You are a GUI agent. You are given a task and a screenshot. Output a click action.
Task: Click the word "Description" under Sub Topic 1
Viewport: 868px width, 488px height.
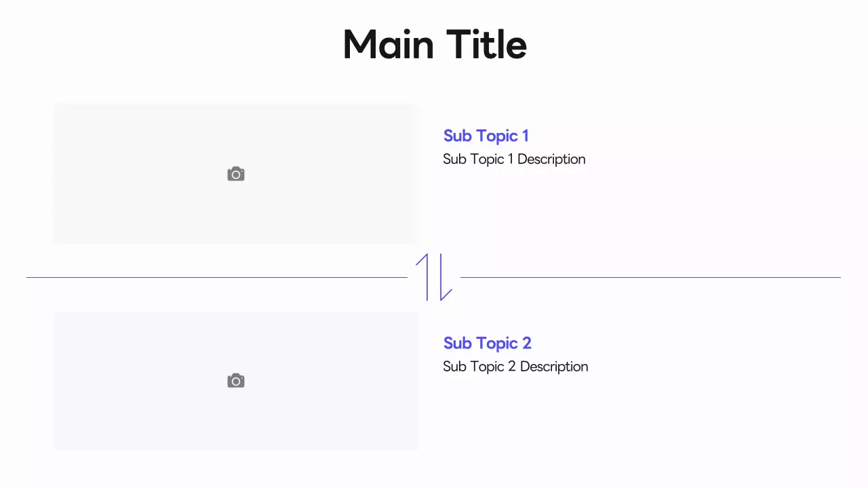coord(551,159)
